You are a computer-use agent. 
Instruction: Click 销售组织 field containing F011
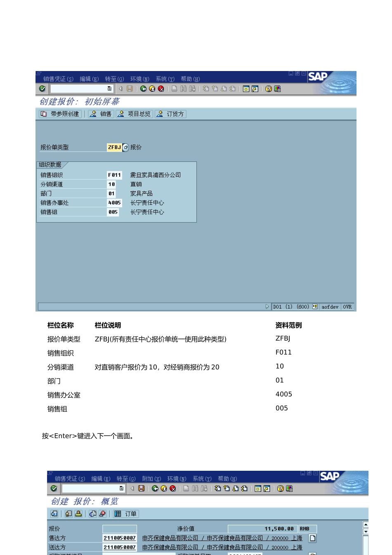click(x=114, y=175)
